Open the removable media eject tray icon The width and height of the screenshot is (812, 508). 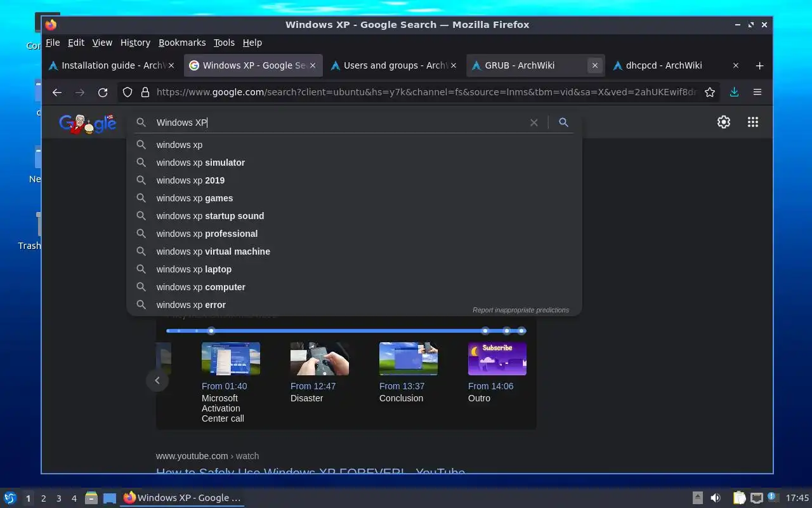click(697, 498)
